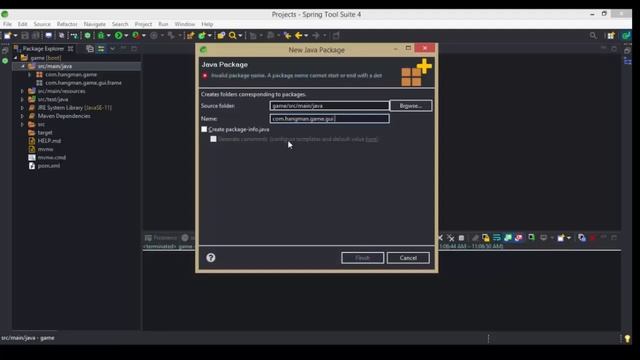Click the 'here' configure templates link

(371, 139)
